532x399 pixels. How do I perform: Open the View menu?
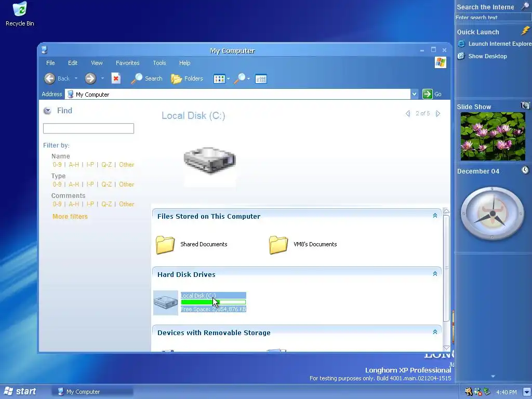coord(97,63)
